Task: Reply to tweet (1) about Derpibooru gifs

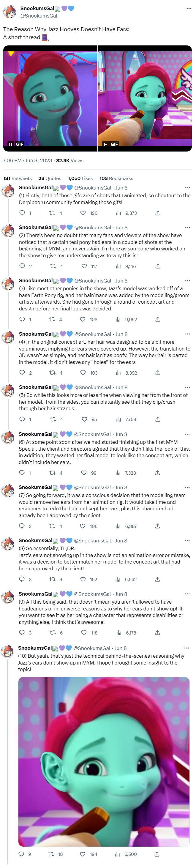Action: point(22,213)
